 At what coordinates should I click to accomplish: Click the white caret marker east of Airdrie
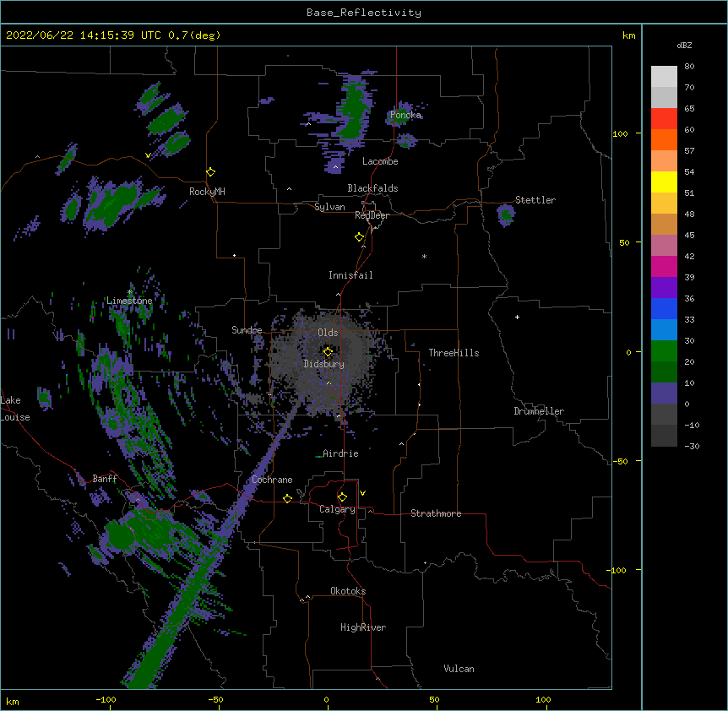pos(402,444)
